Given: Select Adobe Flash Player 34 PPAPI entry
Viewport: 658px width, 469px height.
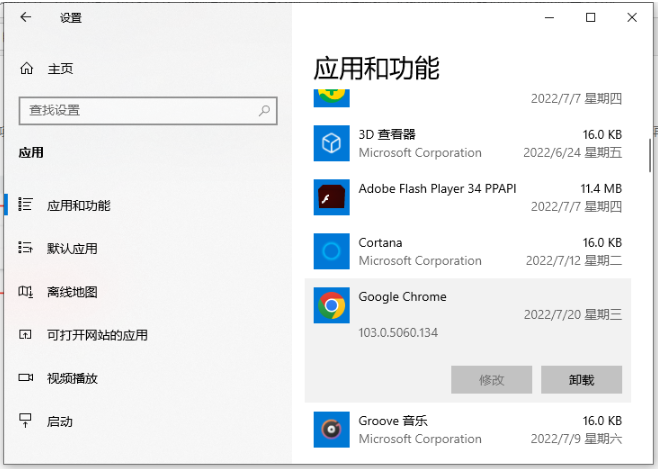Looking at the screenshot, I should 437,189.
